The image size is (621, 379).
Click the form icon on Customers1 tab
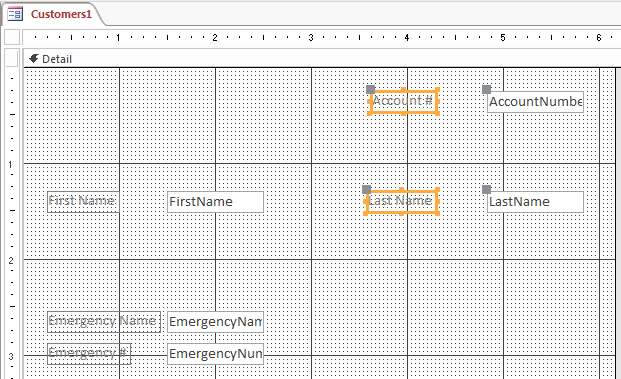(15, 14)
